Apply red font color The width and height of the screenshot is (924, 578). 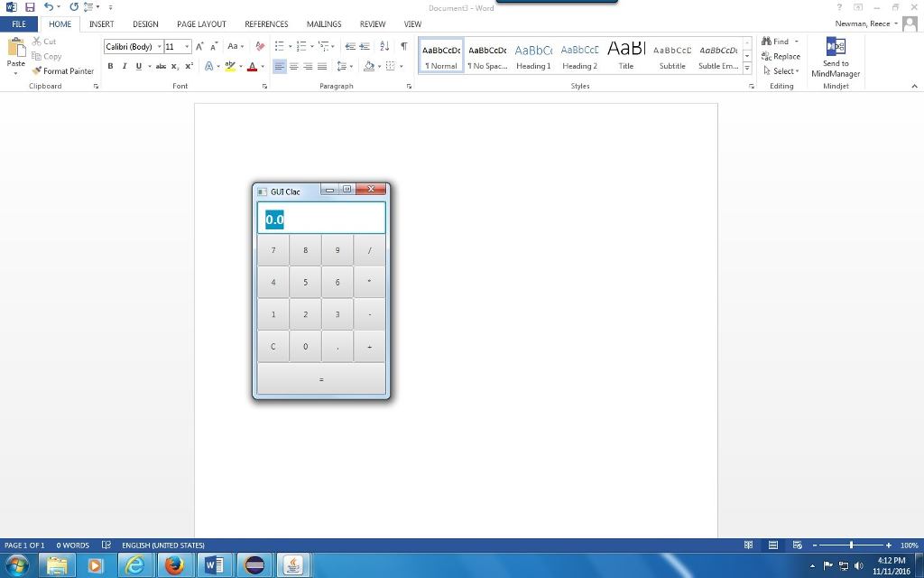click(253, 66)
